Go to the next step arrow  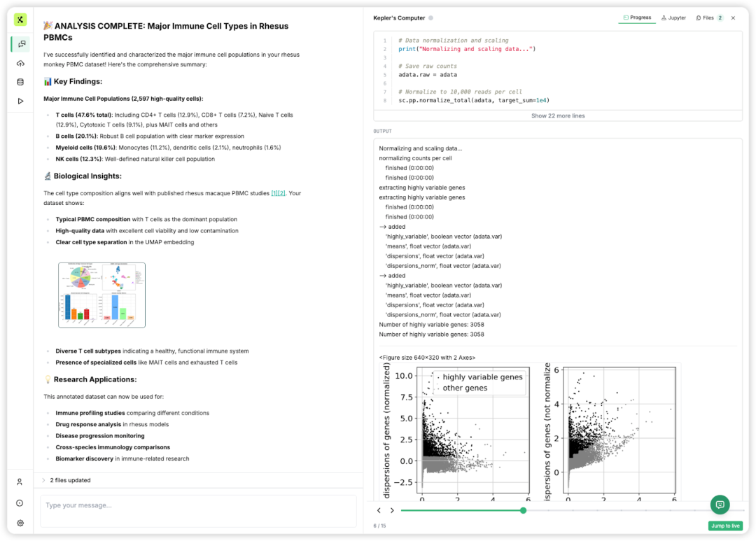point(392,510)
